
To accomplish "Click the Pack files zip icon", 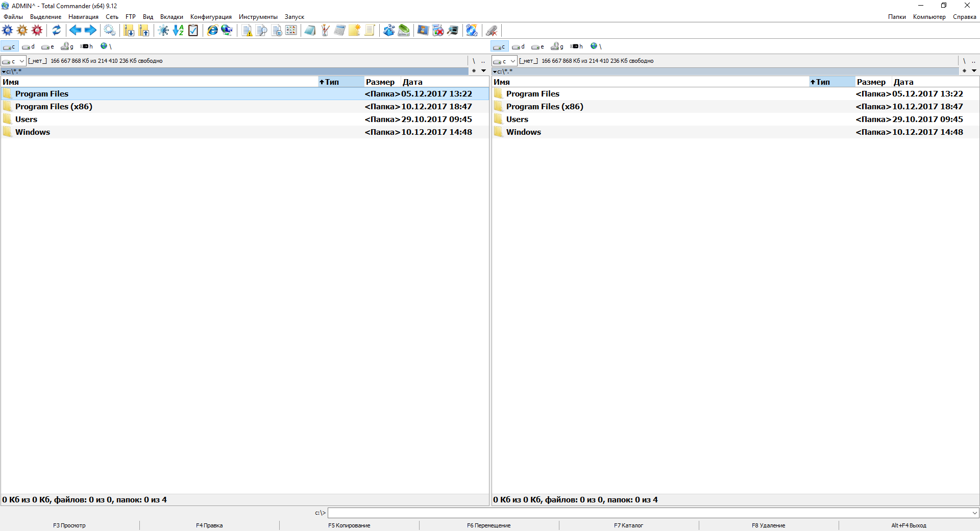I will (x=129, y=31).
